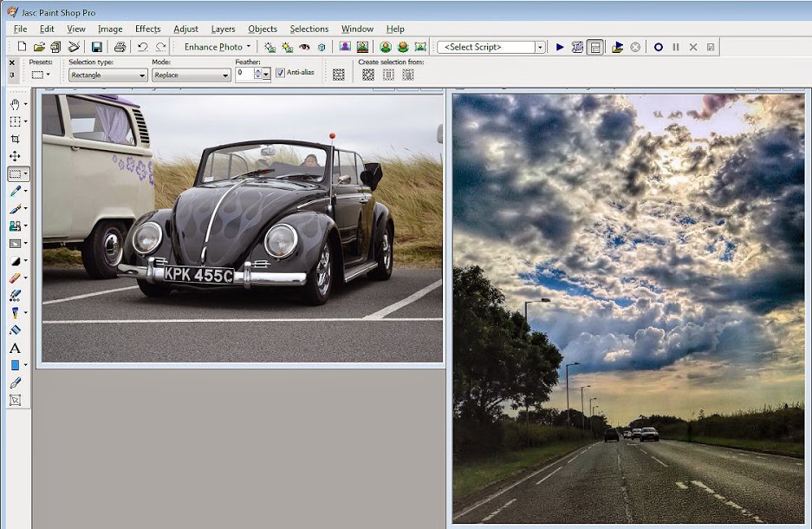Screen dimensions: 812x529
Task: Run the selected script
Action: [x=560, y=47]
